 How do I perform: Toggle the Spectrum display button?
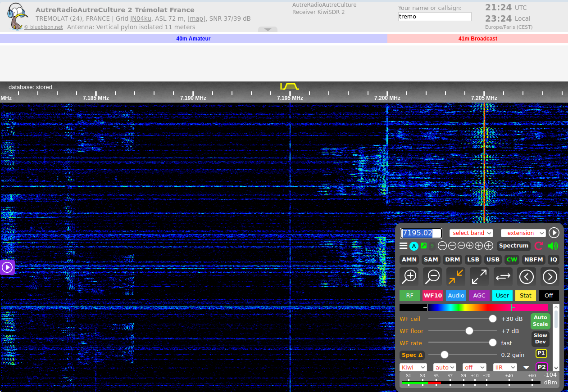pyautogui.click(x=513, y=246)
